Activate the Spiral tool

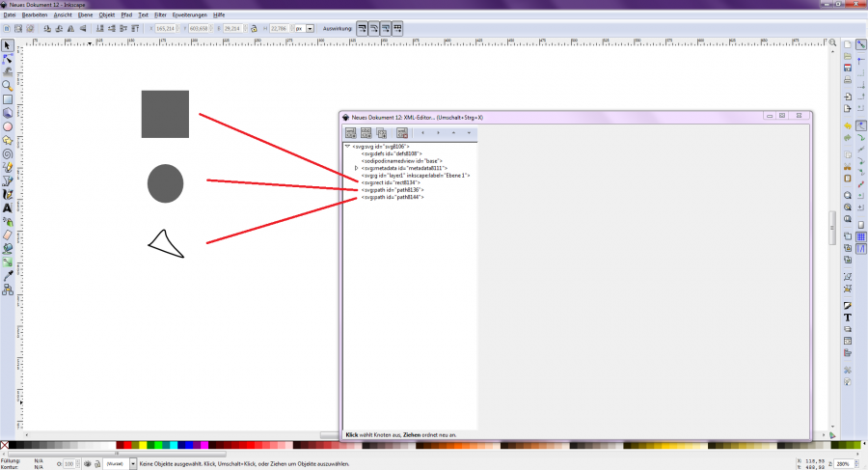[x=8, y=152]
